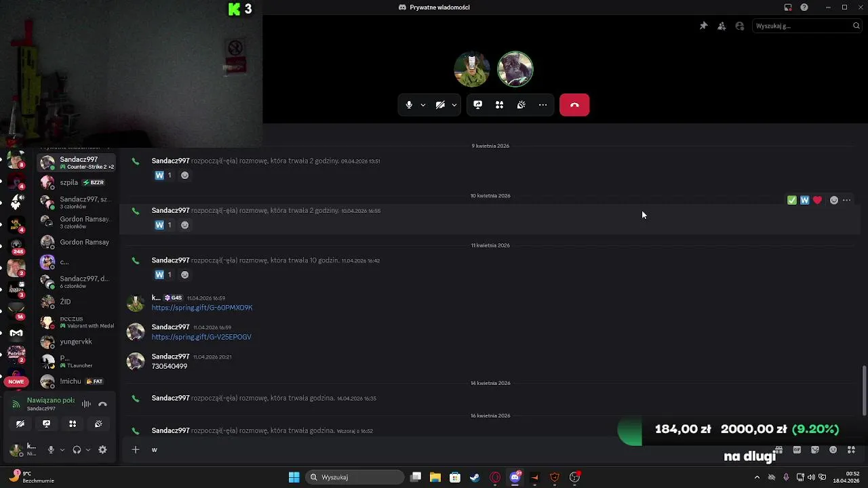This screenshot has width=868, height=488.
Task: Mute microphone in user panel
Action: (51, 449)
